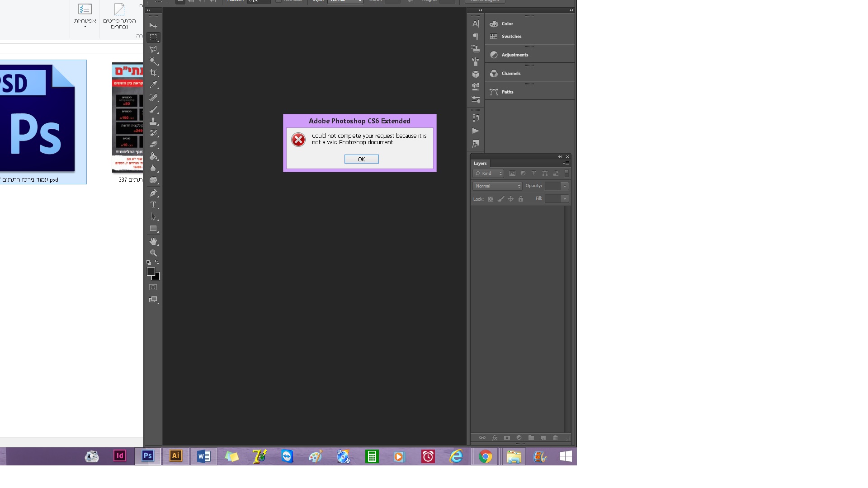This screenshot has width=868, height=488.
Task: Open the Hebrew options dropdown in Explorer
Action: (x=85, y=15)
